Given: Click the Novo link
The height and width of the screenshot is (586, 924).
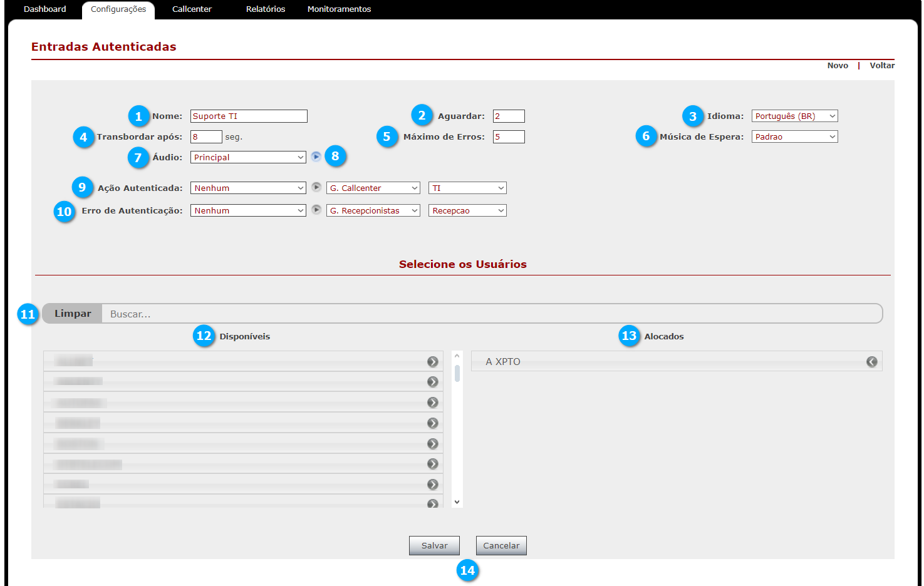Looking at the screenshot, I should [x=838, y=65].
